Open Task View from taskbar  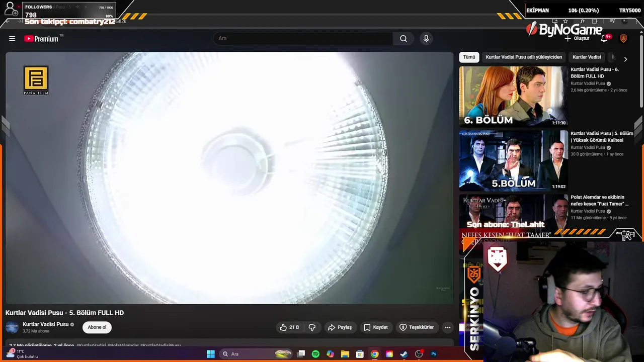click(x=301, y=354)
